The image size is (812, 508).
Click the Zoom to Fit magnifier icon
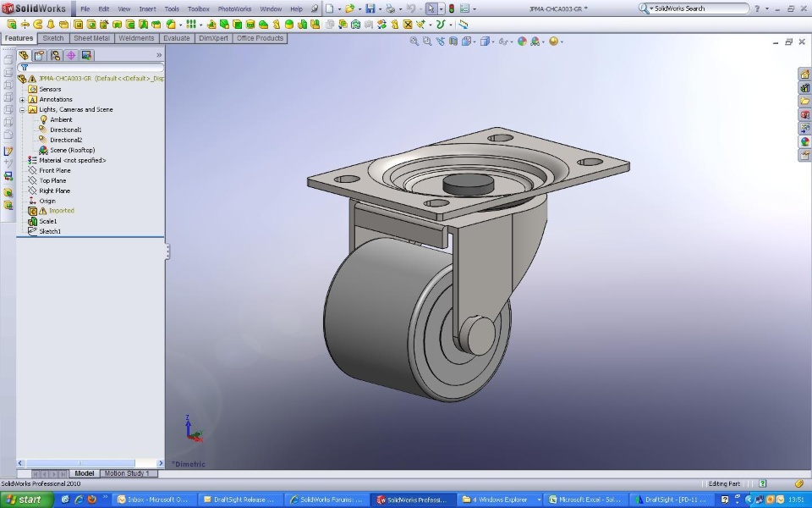pos(414,41)
